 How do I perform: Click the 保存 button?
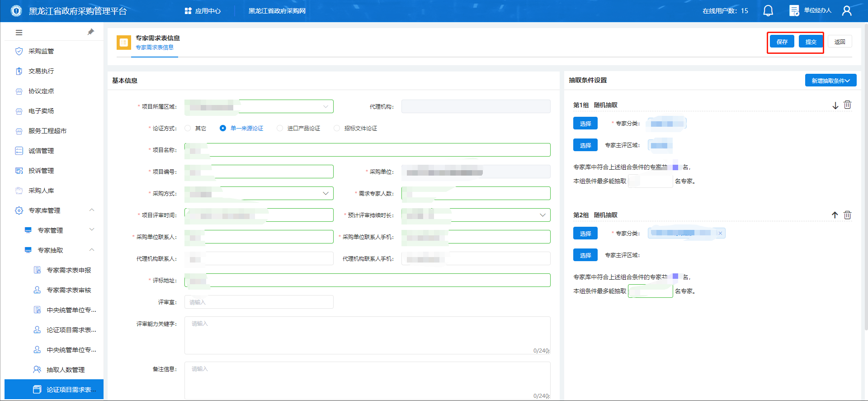pos(782,42)
